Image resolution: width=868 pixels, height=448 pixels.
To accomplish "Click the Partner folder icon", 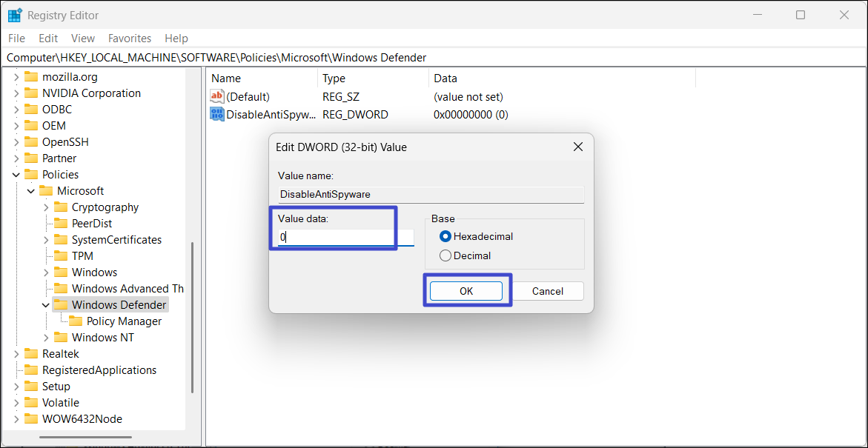I will click(x=32, y=158).
